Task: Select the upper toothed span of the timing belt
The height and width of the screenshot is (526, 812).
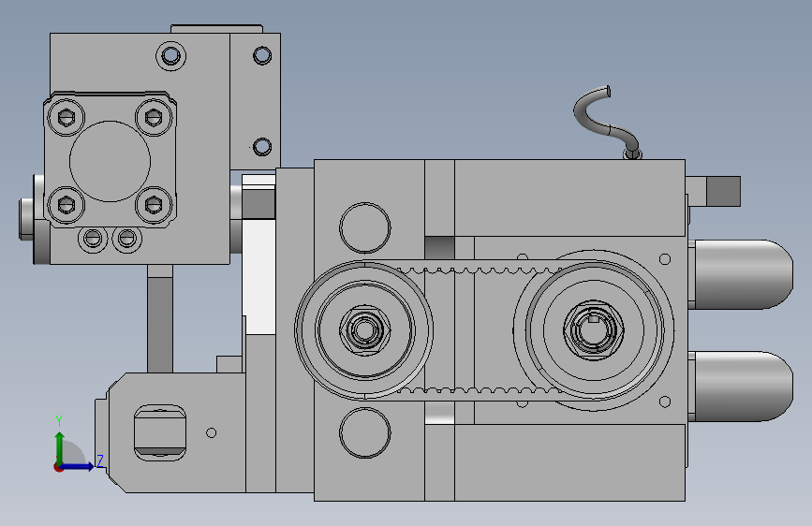Action: (x=479, y=269)
